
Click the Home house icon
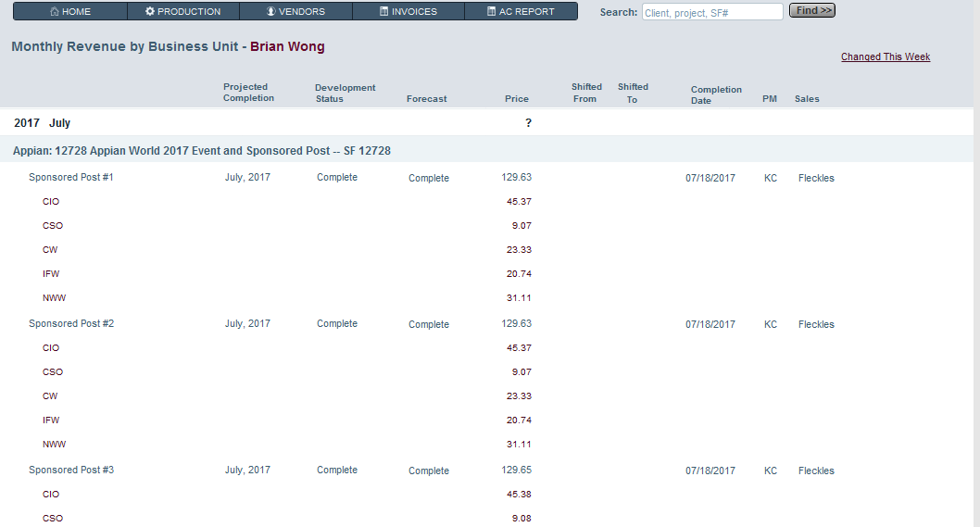(55, 11)
